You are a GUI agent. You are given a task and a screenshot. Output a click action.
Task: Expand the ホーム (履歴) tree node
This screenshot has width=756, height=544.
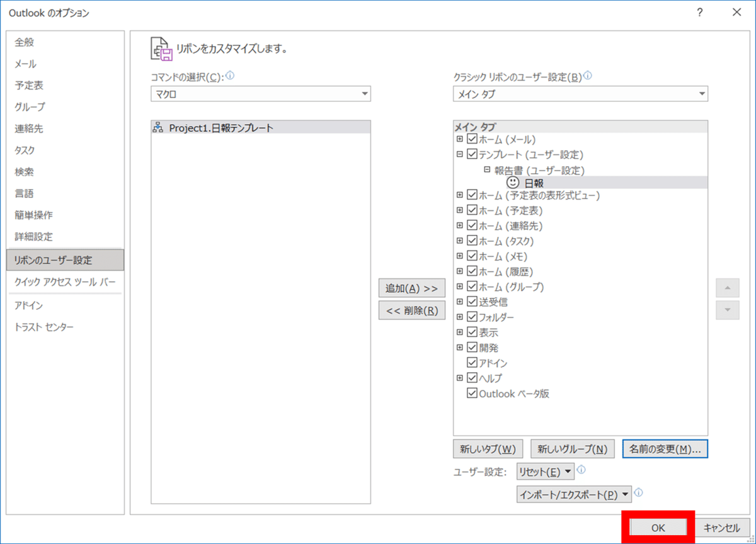[460, 271]
